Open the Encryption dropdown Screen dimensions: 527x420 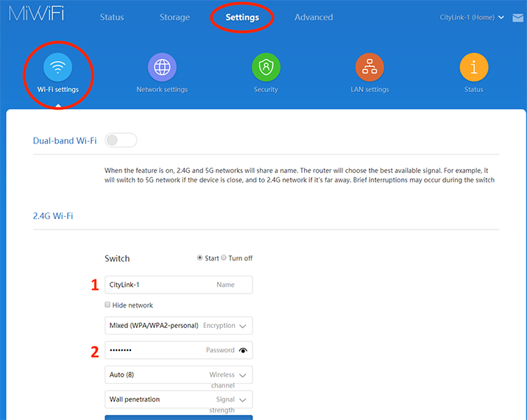coord(178,326)
